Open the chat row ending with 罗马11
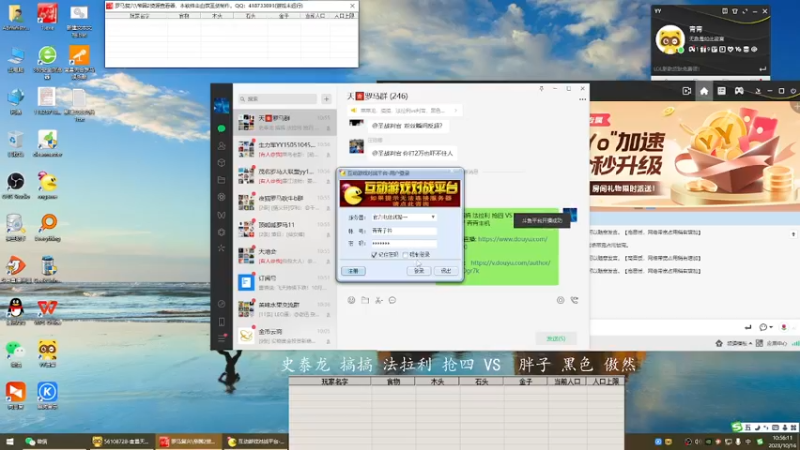Viewport: 800px width, 450px height. point(285,229)
